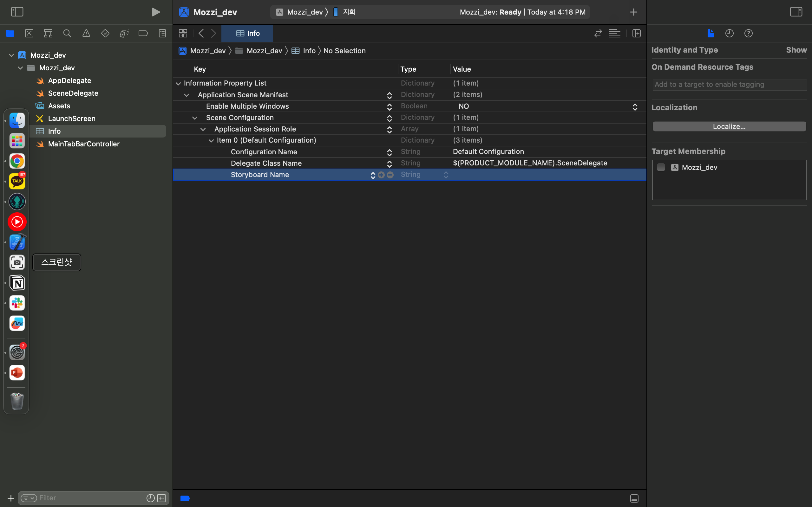Select the Info editor tab

(x=248, y=33)
